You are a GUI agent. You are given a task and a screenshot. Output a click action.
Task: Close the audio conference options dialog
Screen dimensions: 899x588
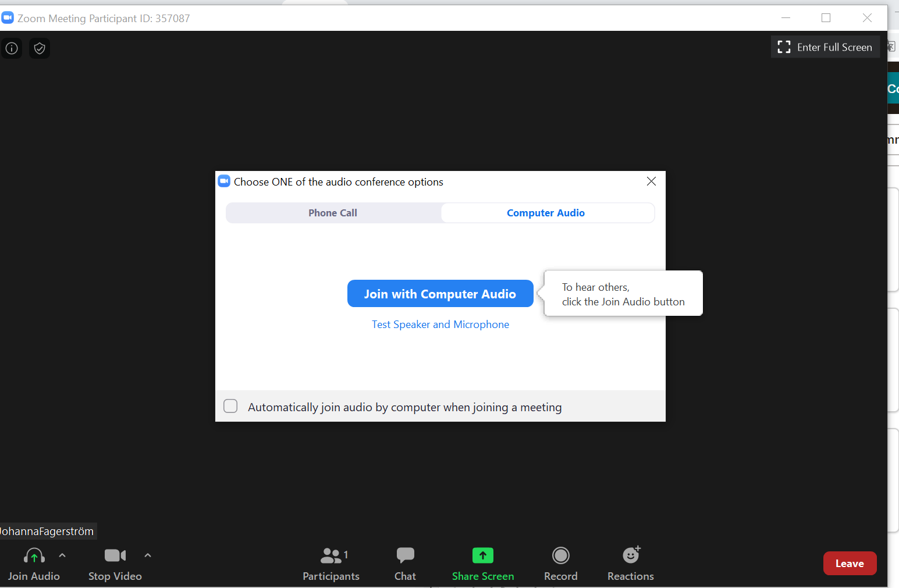(651, 181)
